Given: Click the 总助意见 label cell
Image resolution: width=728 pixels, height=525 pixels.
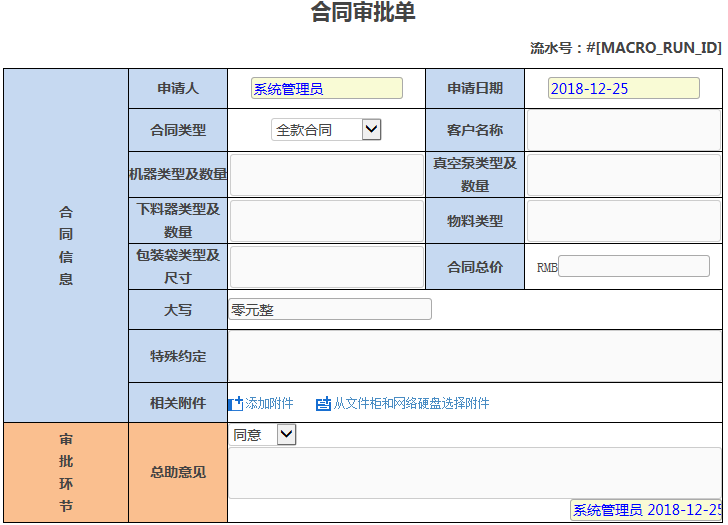Looking at the screenshot, I should pyautogui.click(x=178, y=473).
